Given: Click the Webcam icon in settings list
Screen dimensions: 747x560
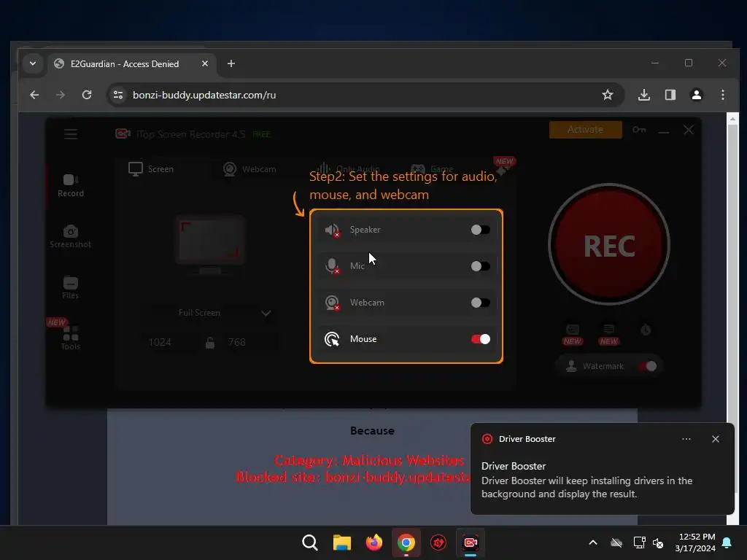Looking at the screenshot, I should (332, 303).
